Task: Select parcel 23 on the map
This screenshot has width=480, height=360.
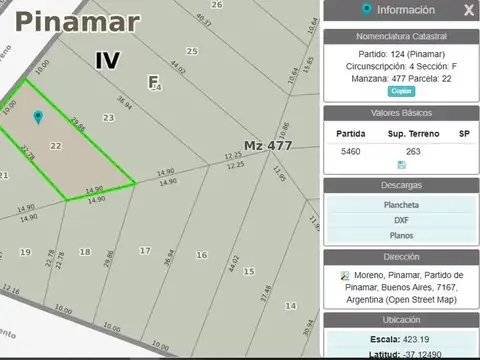Action: tap(108, 118)
